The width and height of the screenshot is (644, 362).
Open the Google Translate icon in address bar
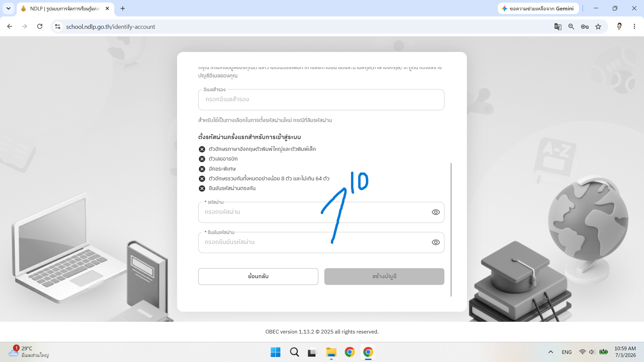click(x=558, y=26)
